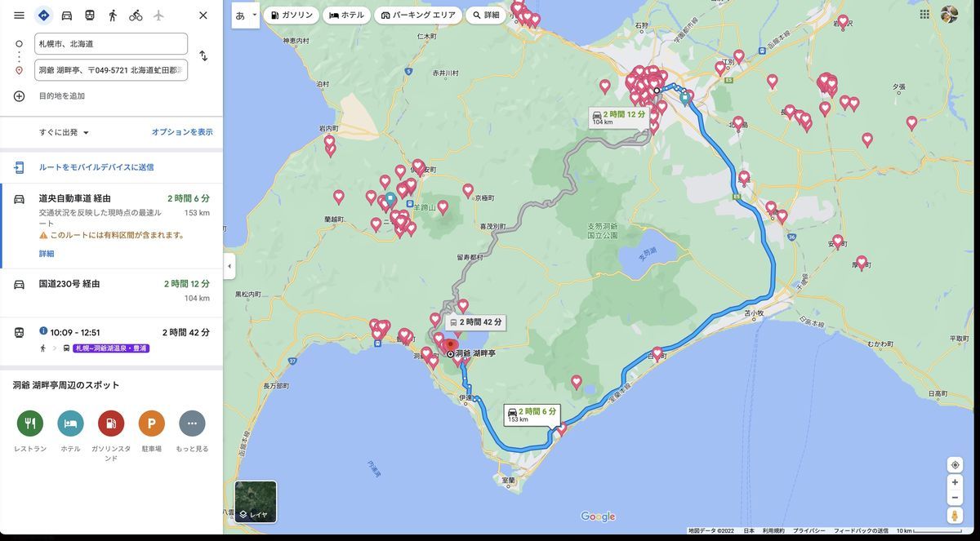Edit origin field 札幌市、北海道
This screenshot has width=980, height=541.
click(111, 43)
